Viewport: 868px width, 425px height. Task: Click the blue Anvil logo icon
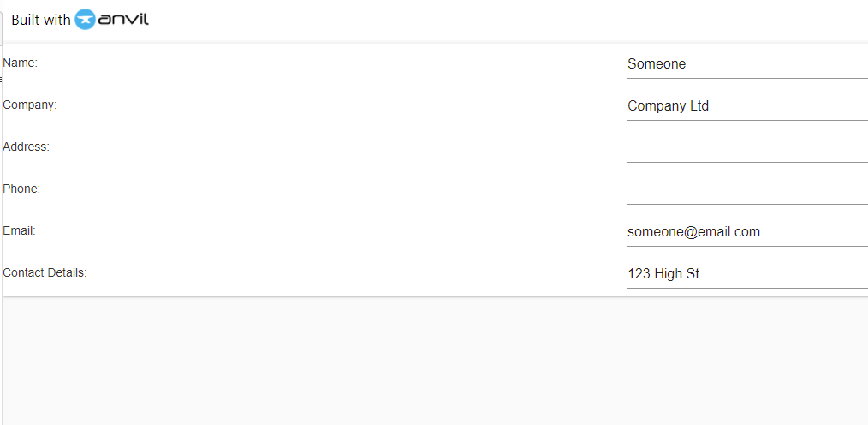pos(85,20)
